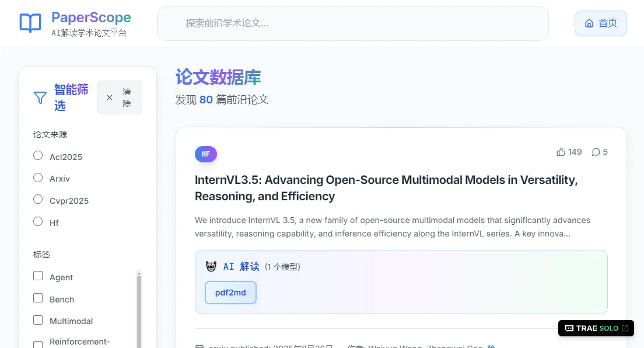This screenshot has width=644, height=348.
Task: Click the house icon in 首页 button
Action: [x=589, y=23]
